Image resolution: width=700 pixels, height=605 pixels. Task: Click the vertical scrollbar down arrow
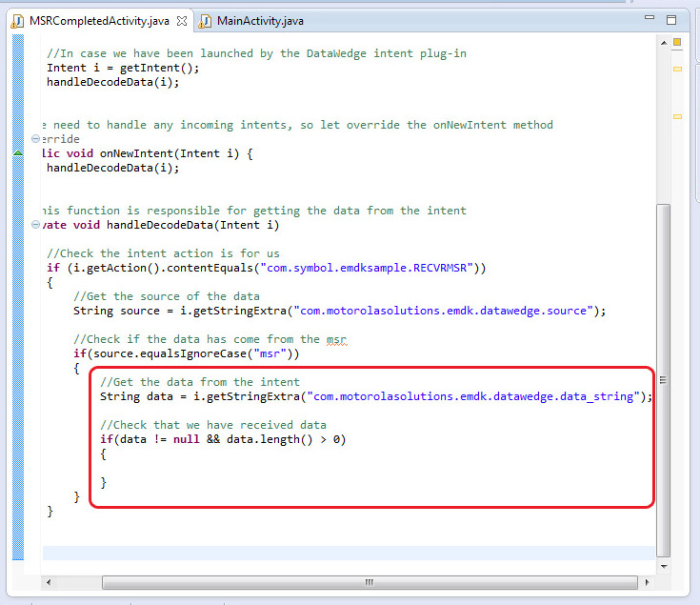(663, 566)
